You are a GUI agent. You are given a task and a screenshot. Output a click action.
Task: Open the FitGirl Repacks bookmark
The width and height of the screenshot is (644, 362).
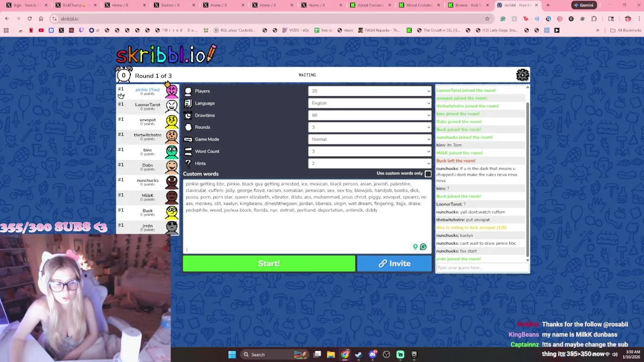[x=379, y=30]
